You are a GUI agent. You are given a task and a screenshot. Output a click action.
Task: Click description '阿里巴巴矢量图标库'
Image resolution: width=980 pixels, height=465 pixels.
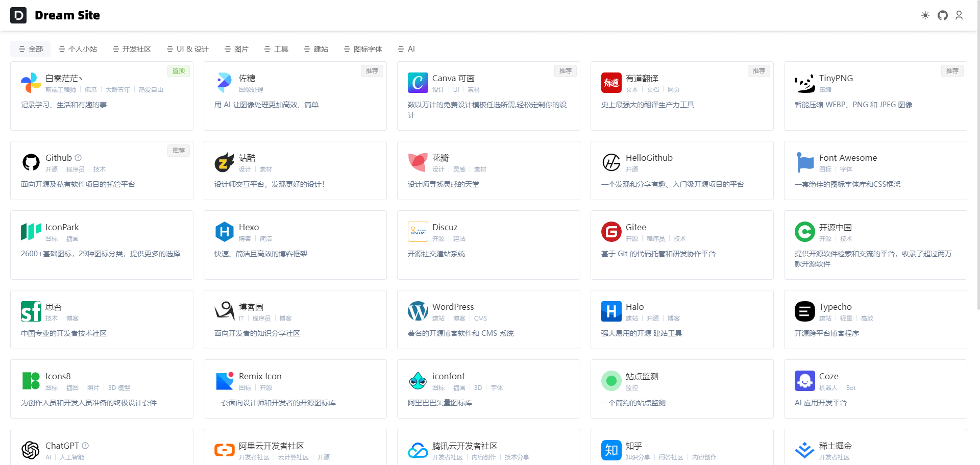pos(440,403)
